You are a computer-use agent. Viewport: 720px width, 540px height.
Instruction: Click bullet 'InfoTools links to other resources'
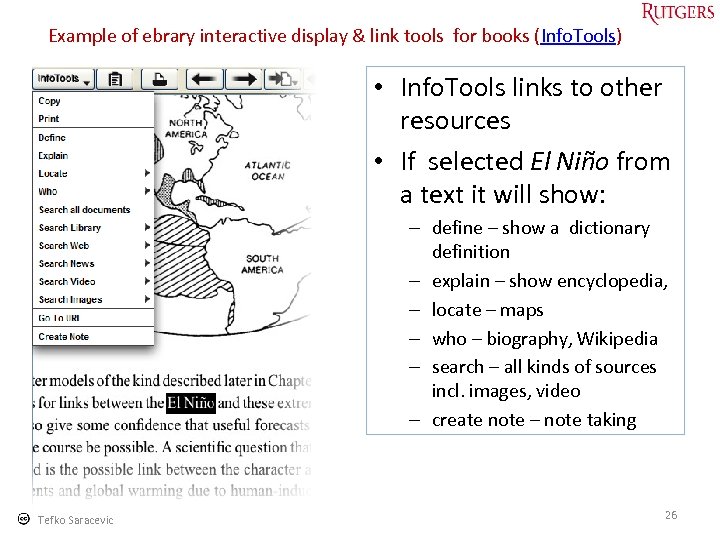[x=531, y=104]
